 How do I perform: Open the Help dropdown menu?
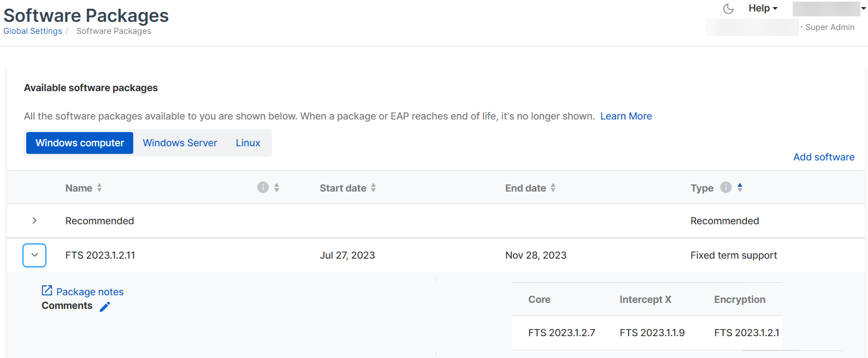coord(763,8)
